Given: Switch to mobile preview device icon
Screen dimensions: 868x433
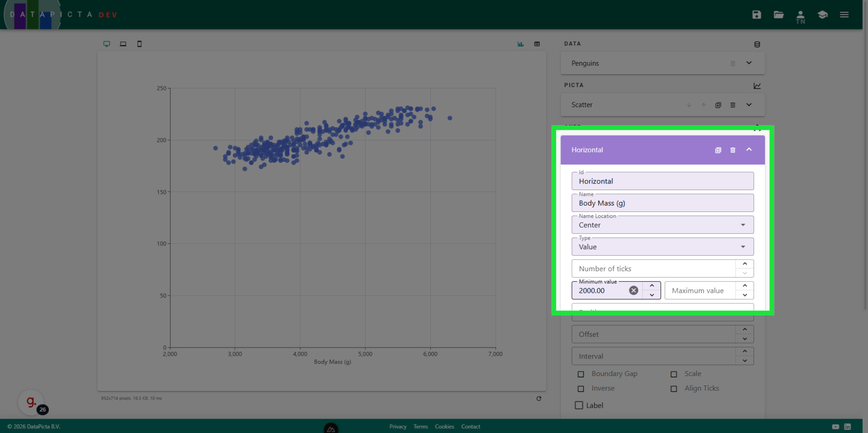Looking at the screenshot, I should pyautogui.click(x=139, y=44).
